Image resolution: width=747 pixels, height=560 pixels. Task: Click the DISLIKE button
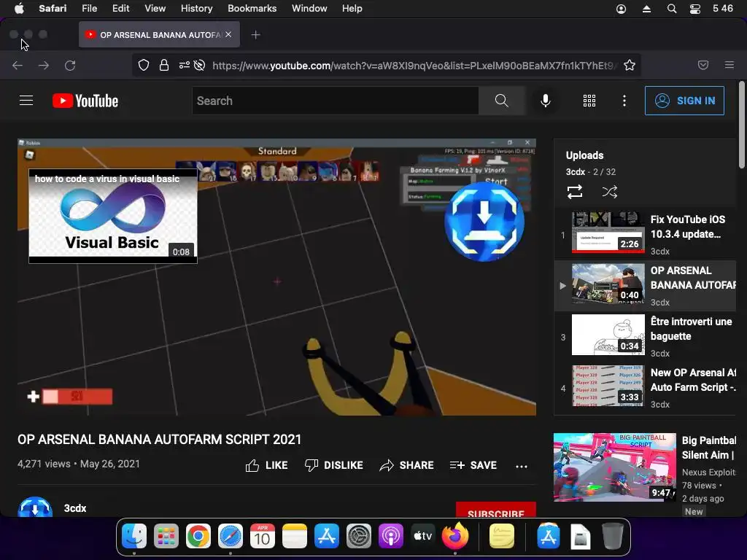coord(333,465)
